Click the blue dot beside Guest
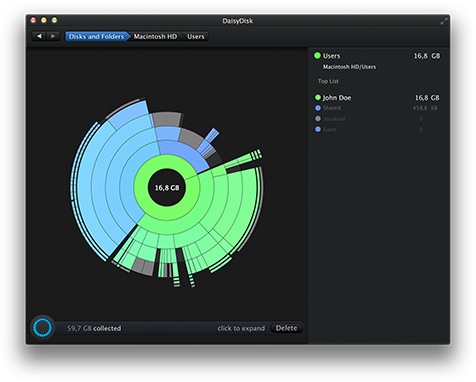 pyautogui.click(x=318, y=129)
